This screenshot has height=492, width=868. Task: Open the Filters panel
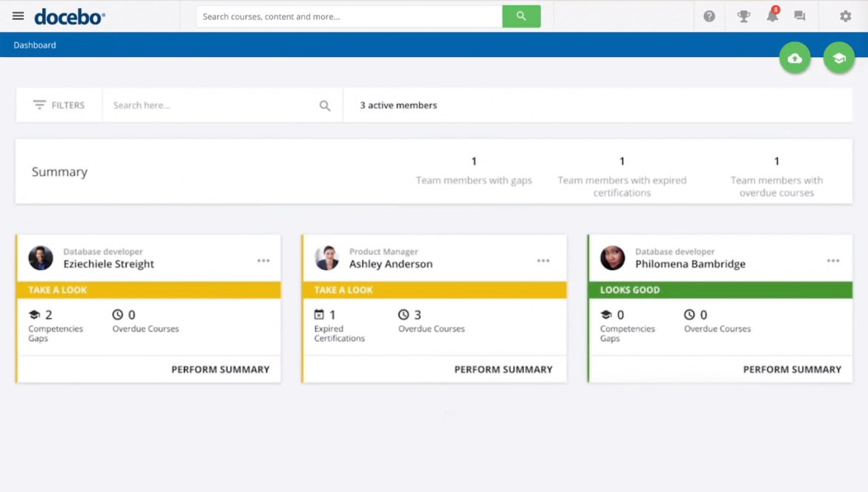coord(59,105)
